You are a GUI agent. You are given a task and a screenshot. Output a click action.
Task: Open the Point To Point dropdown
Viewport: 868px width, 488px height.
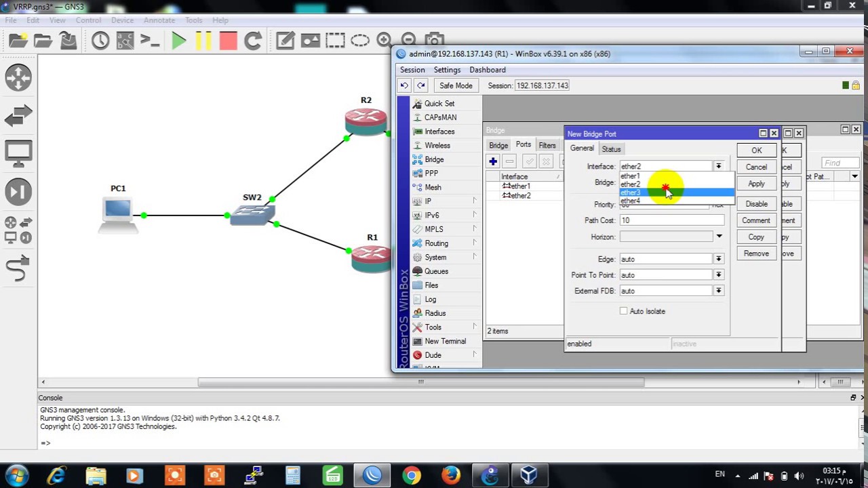(718, 275)
